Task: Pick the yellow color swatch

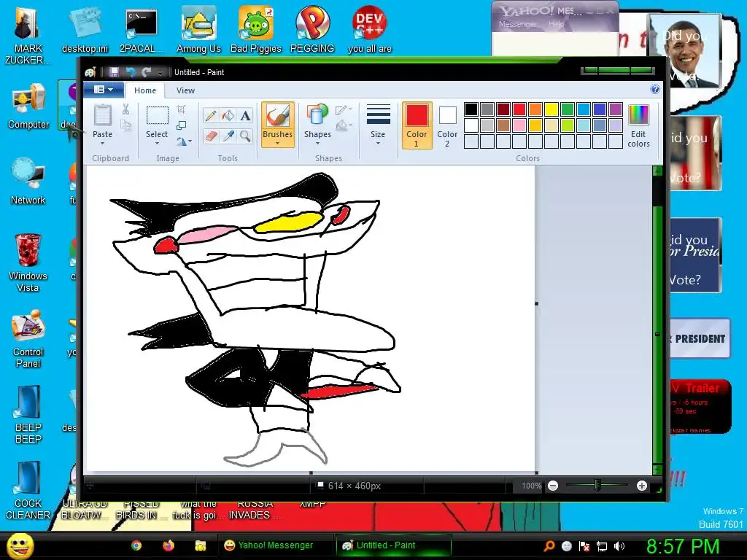Action: pyautogui.click(x=551, y=109)
